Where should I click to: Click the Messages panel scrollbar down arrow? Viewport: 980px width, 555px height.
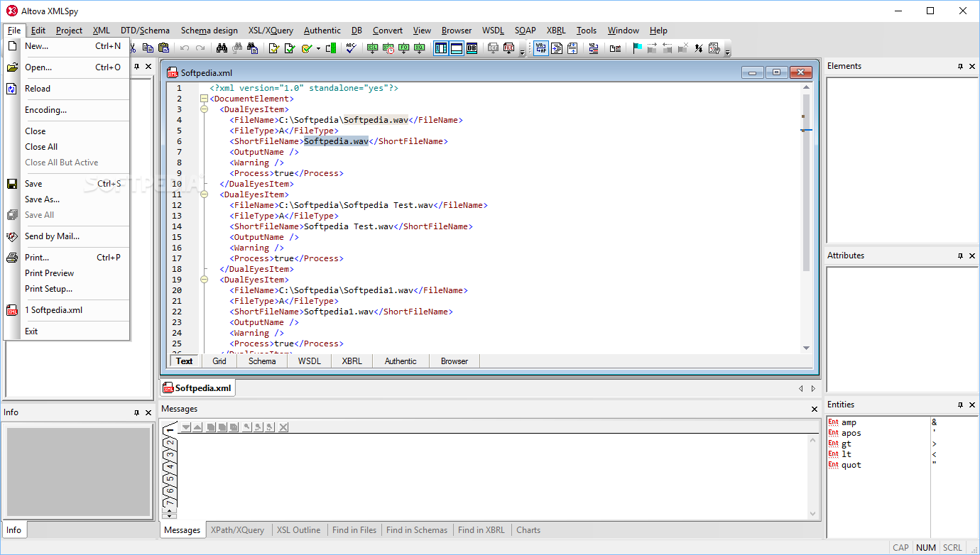click(814, 514)
